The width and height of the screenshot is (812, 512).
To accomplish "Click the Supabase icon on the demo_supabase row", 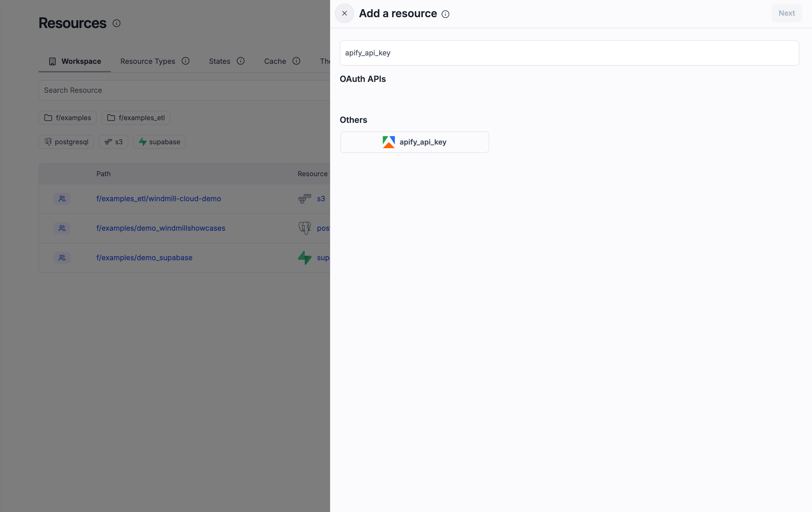I will pyautogui.click(x=304, y=257).
